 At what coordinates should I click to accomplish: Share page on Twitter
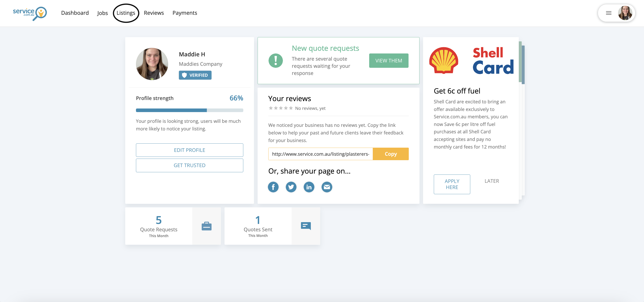pos(291,187)
